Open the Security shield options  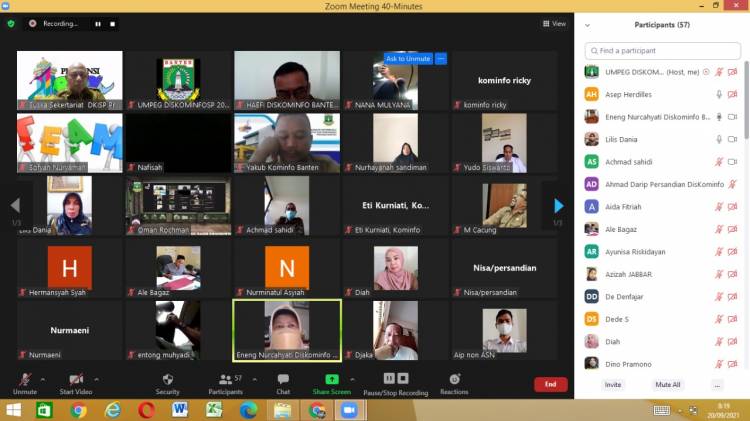pos(167,383)
